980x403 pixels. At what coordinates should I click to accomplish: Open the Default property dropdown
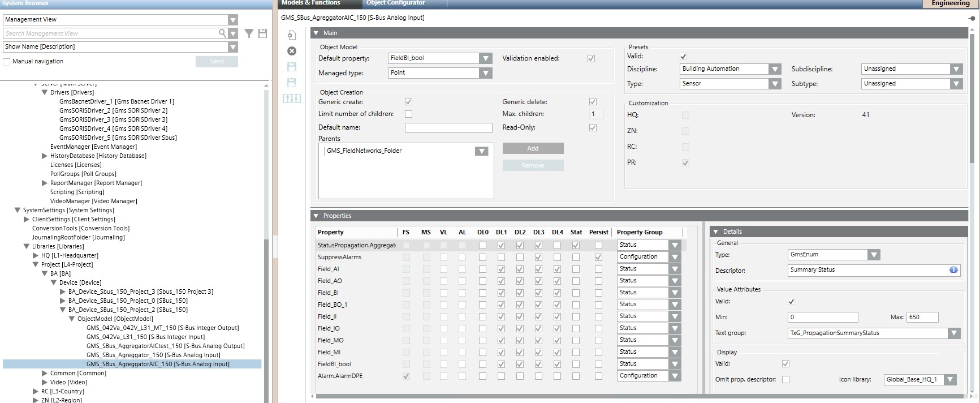485,58
